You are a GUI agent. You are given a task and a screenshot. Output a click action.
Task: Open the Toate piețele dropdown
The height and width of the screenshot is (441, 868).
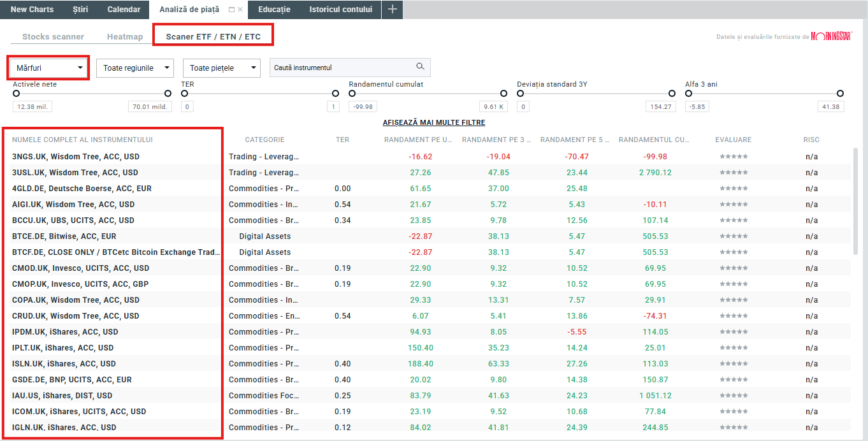click(221, 68)
